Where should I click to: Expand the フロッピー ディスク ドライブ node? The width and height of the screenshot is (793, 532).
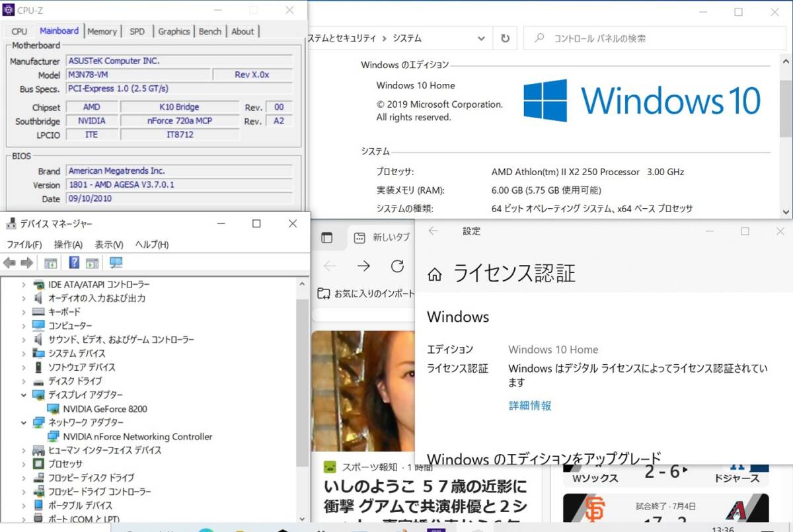tap(24, 478)
